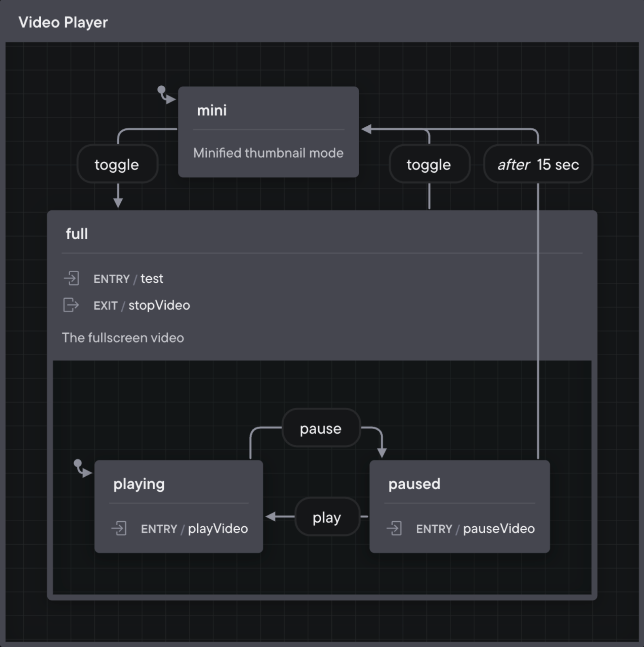644x647 pixels.
Task: Select the 'pause' event transition label
Action: pos(320,429)
